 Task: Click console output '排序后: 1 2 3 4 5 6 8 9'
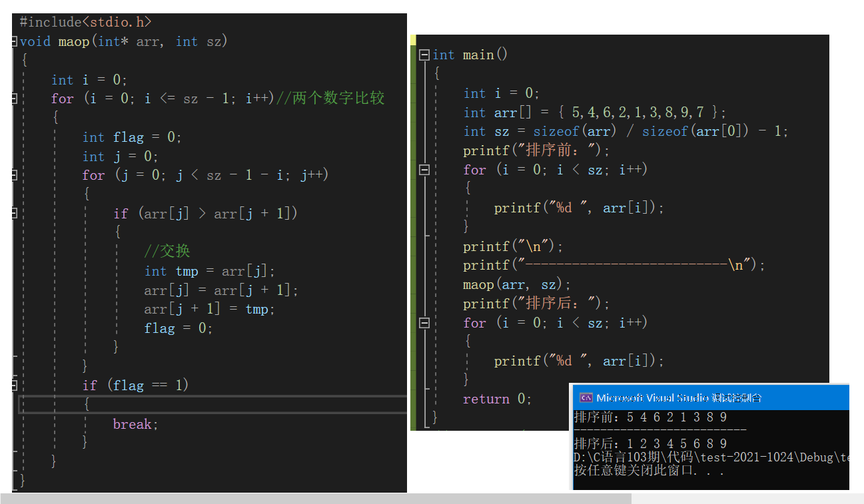(x=650, y=443)
